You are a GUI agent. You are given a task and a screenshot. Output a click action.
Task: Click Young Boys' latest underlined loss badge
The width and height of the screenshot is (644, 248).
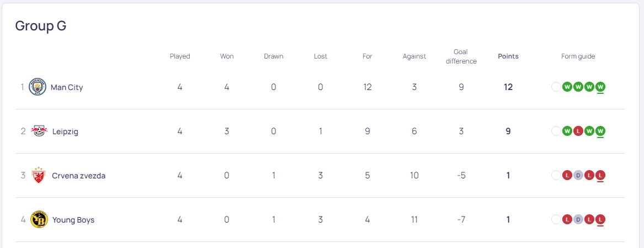pos(600,219)
